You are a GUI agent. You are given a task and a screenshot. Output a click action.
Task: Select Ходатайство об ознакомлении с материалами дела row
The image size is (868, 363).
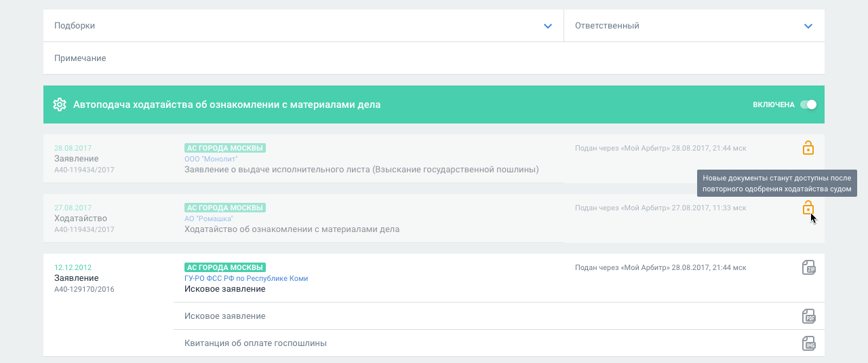point(292,229)
